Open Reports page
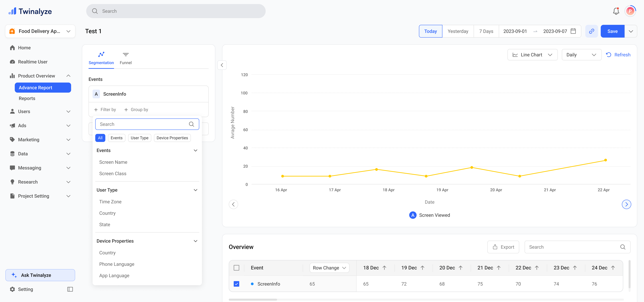The height and width of the screenshot is (302, 644). [x=27, y=98]
